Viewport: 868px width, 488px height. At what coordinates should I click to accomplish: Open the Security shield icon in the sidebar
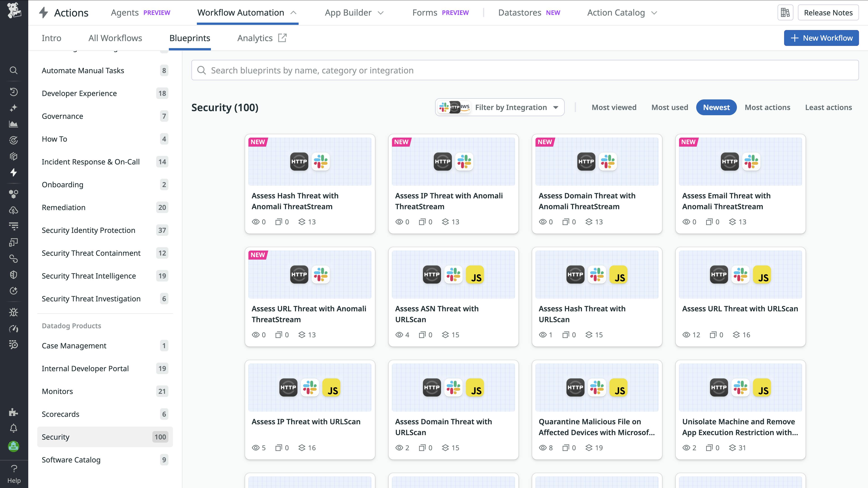tap(14, 274)
